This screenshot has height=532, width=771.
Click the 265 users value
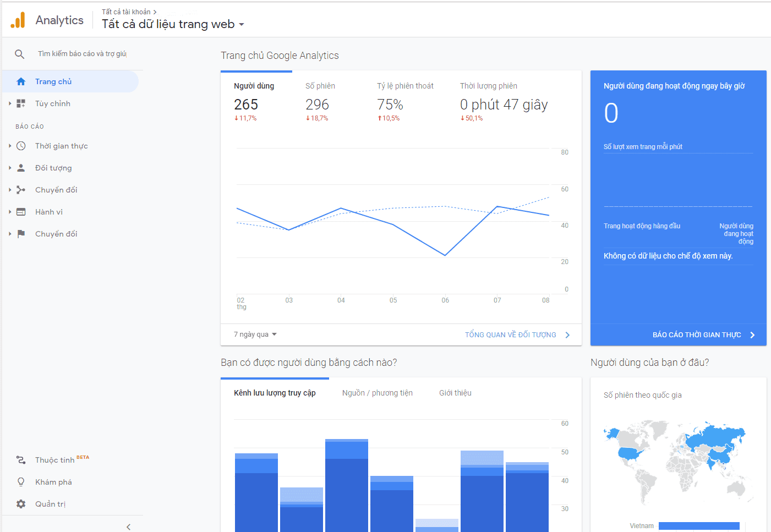pyautogui.click(x=246, y=105)
